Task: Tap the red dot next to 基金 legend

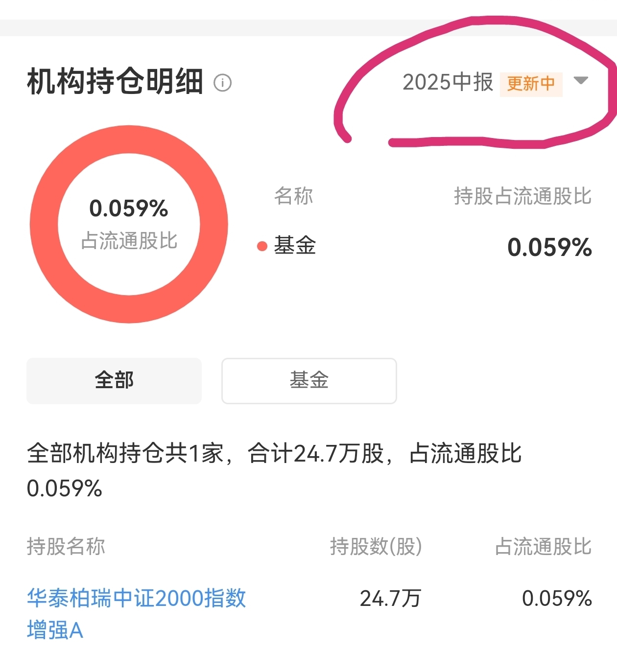Action: pyautogui.click(x=262, y=246)
